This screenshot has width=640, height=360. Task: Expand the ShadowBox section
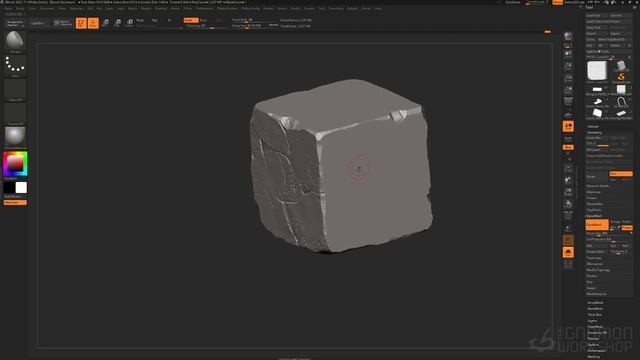pyautogui.click(x=595, y=204)
